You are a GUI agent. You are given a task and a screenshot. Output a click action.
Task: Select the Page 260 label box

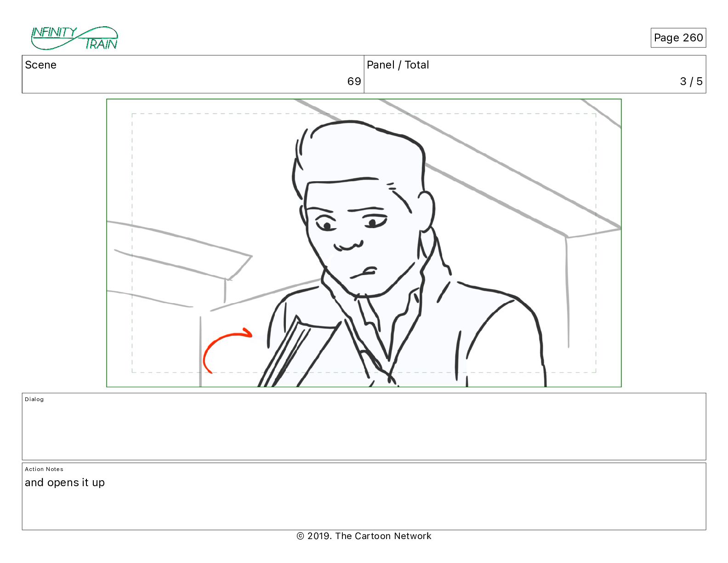click(x=678, y=38)
